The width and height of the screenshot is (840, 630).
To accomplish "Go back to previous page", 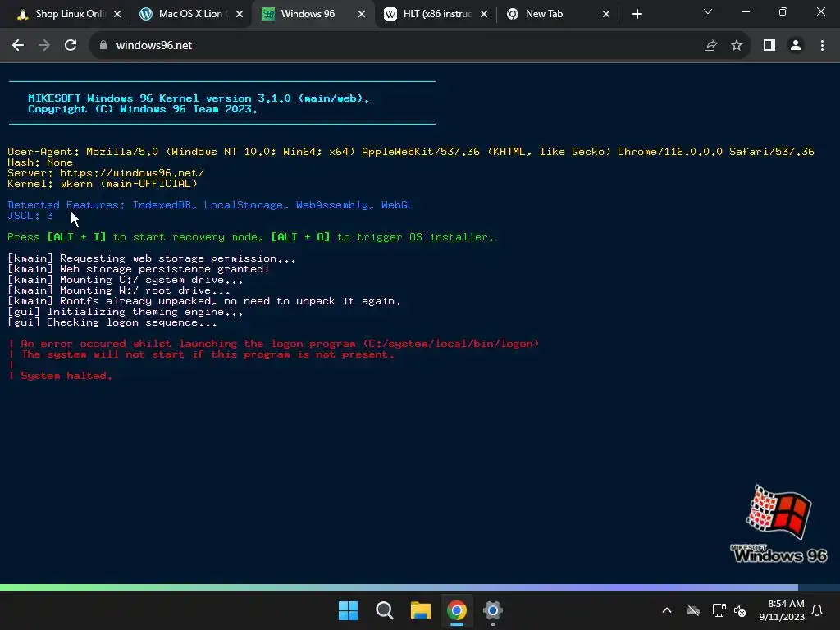I will [x=18, y=46].
